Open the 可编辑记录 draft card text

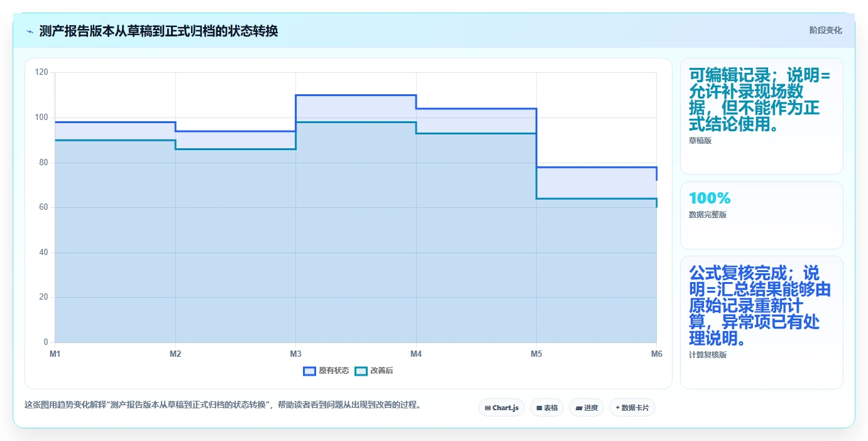(760, 100)
